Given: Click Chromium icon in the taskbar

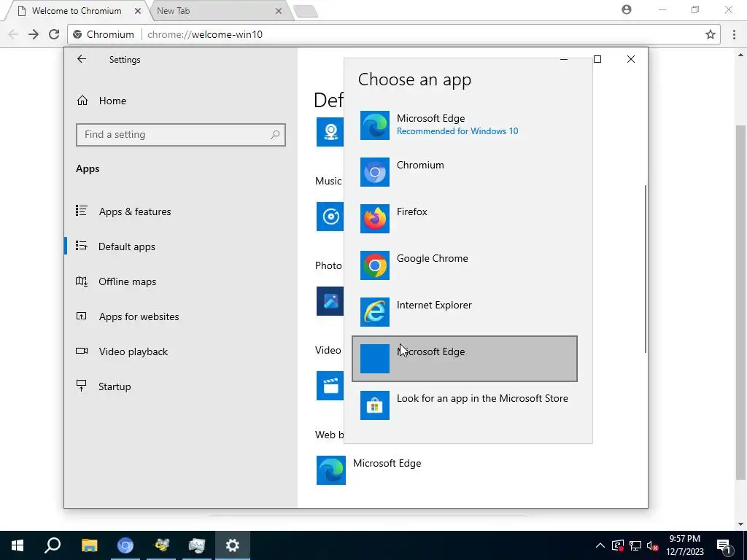Looking at the screenshot, I should coord(125,545).
